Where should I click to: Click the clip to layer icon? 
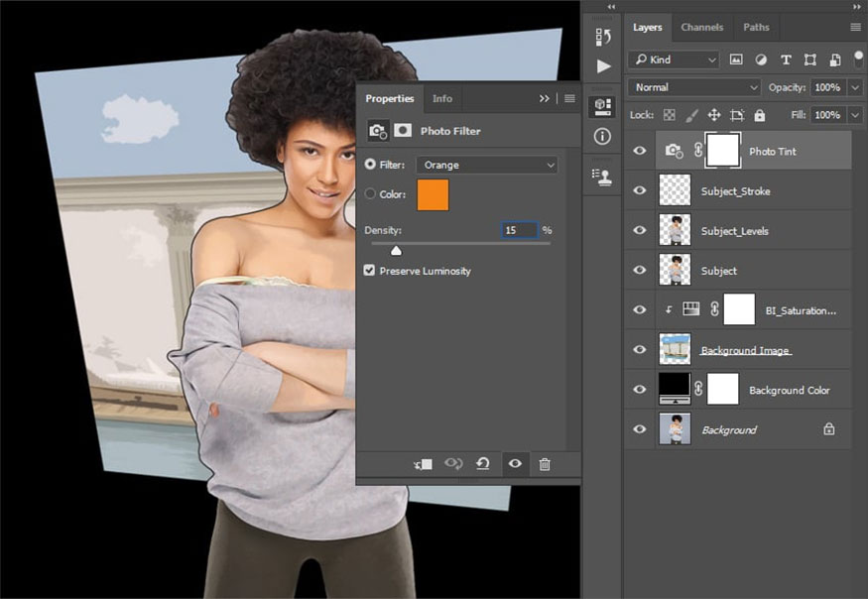[x=424, y=464]
